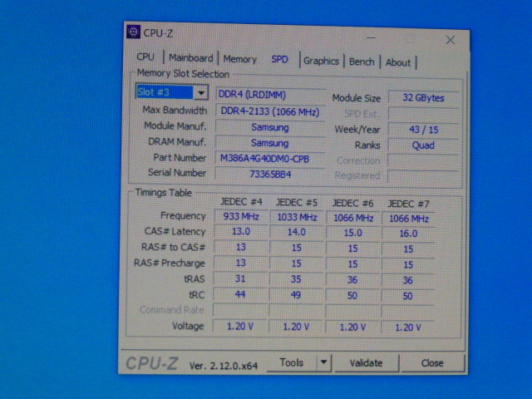532x399 pixels.
Task: Click JEDEC #4 Voltage 1.20 V cell
Action: [x=241, y=327]
